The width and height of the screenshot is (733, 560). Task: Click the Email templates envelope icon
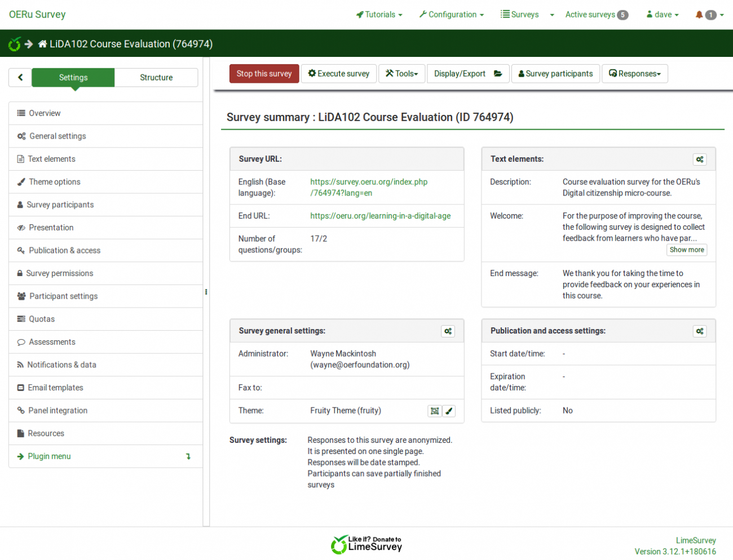pyautogui.click(x=21, y=388)
